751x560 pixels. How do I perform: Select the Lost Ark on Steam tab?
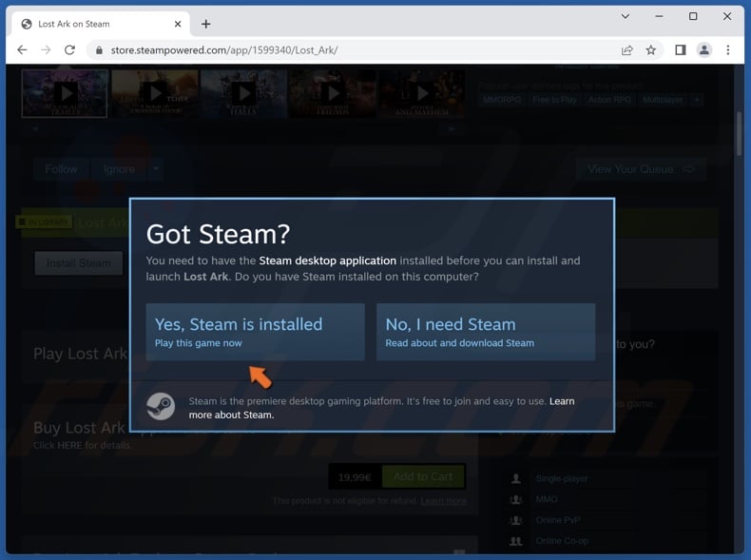point(101,24)
